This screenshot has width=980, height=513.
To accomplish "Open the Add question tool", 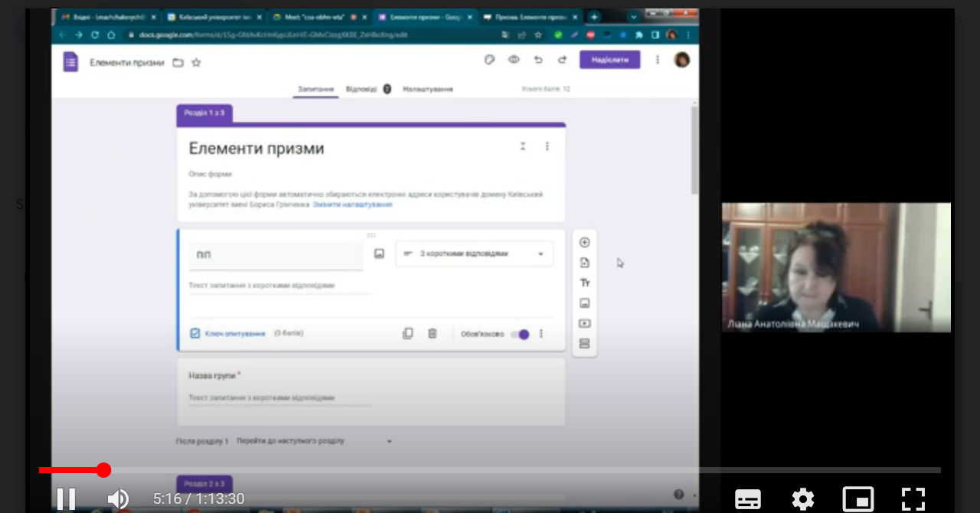I will tap(584, 243).
